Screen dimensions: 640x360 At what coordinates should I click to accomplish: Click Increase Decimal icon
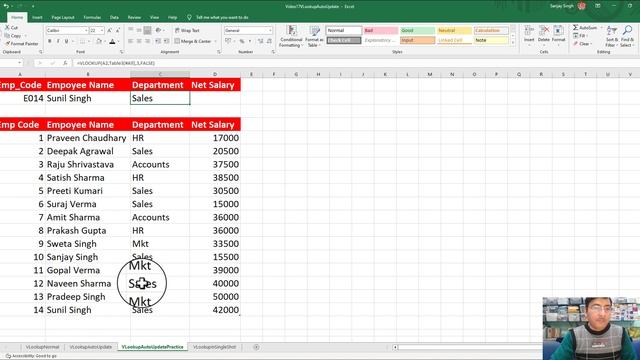[x=260, y=41]
